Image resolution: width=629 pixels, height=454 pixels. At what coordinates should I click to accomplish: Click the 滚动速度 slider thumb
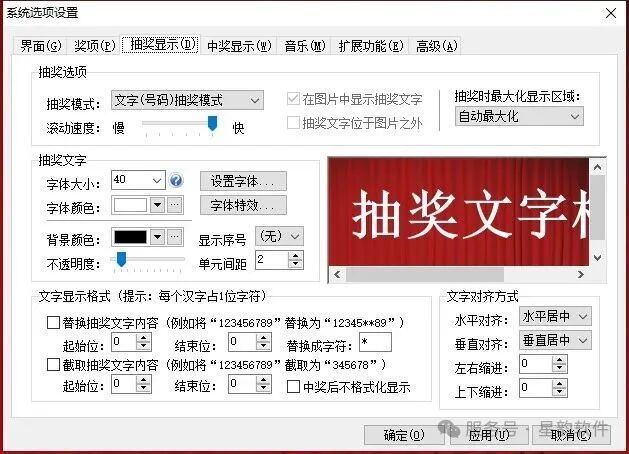[x=212, y=123]
